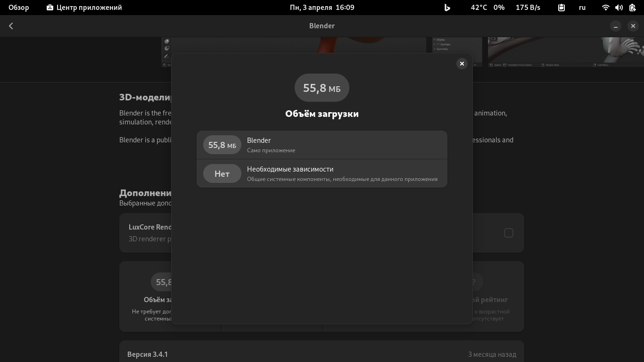Open the Центр приложений app menu
Screen dimensions: 644x362
(84, 8)
